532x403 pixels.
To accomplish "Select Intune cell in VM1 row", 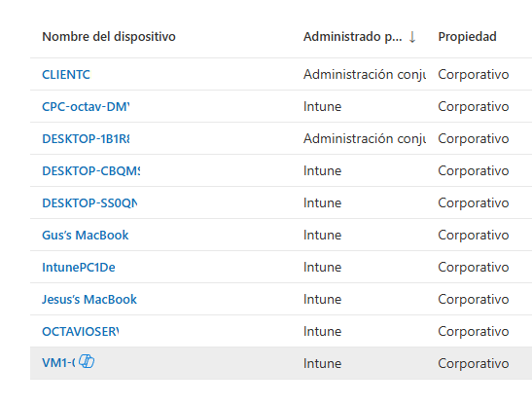I will (x=322, y=363).
